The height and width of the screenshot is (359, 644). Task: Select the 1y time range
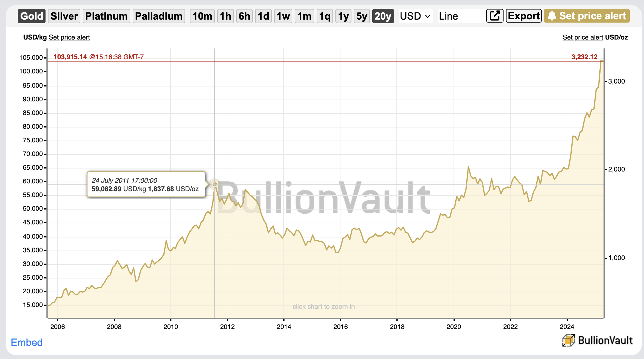(343, 16)
